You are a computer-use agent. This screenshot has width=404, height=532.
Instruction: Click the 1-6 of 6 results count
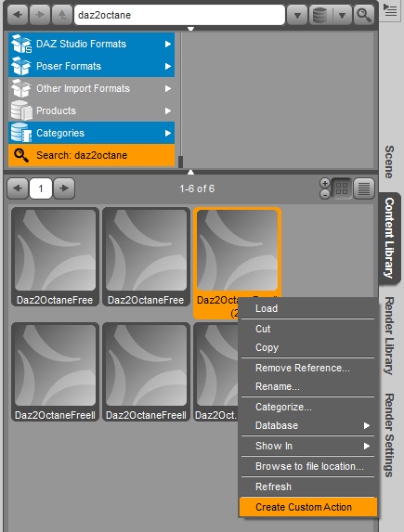pyautogui.click(x=197, y=188)
